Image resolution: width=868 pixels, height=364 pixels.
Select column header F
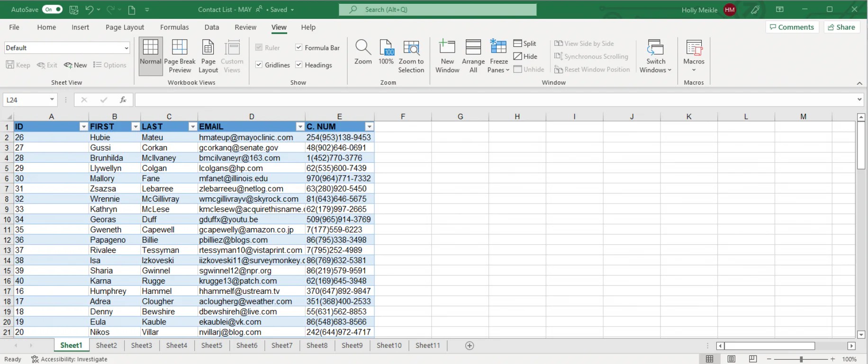(403, 116)
